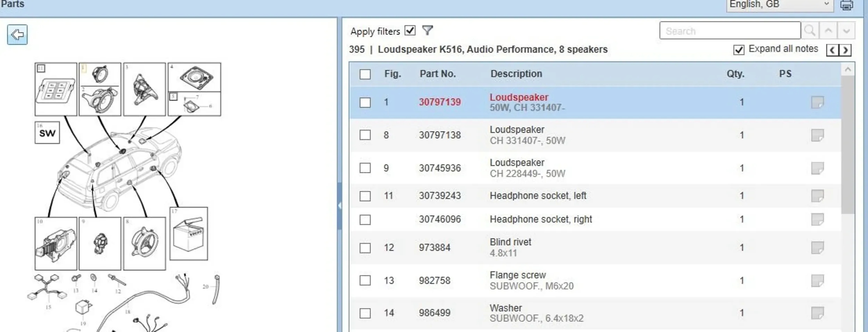
Task: Select part number 30797138
Action: pyautogui.click(x=440, y=135)
